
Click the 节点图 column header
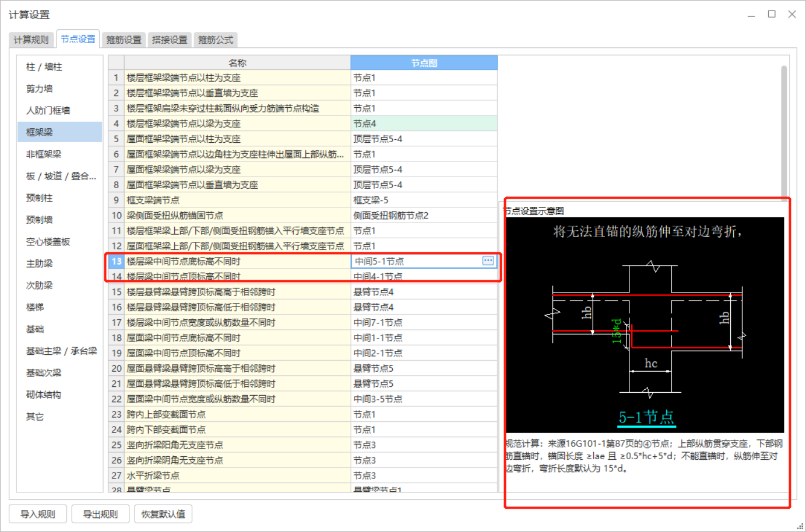point(424,62)
